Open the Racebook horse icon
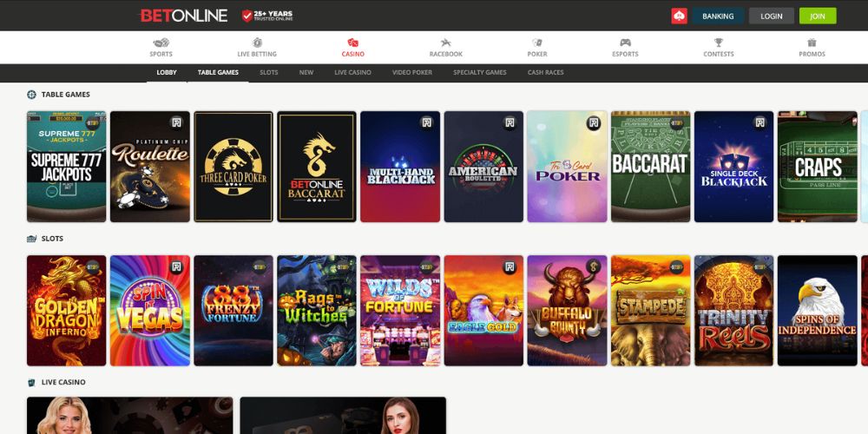The height and width of the screenshot is (434, 868). coord(445,43)
